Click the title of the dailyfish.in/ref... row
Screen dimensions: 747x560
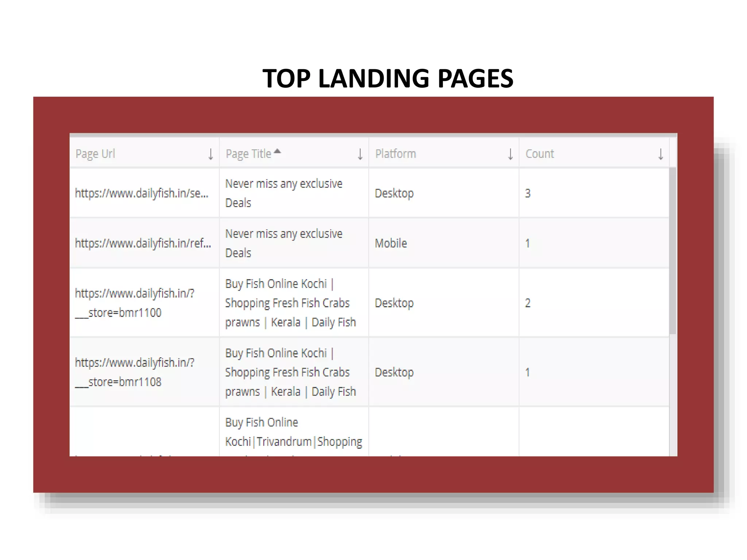click(x=284, y=243)
